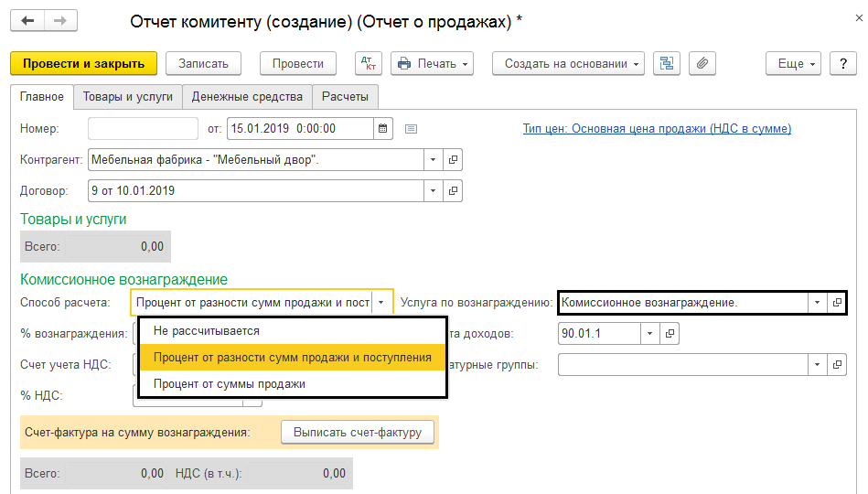Open Тип цен link
868x494 pixels.
657,129
